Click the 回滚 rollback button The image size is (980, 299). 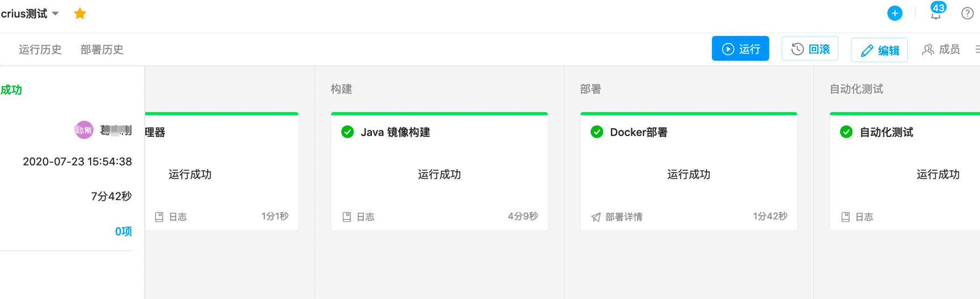[x=810, y=49]
